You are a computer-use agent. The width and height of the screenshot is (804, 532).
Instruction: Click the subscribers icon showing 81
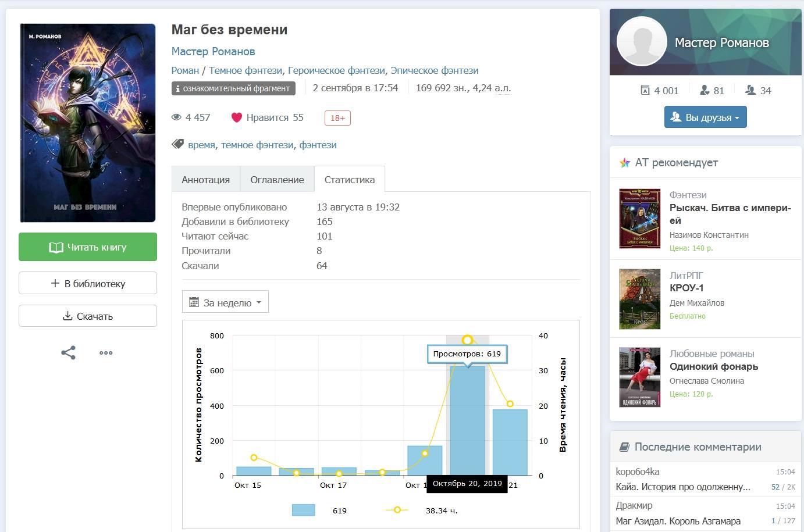pos(705,90)
